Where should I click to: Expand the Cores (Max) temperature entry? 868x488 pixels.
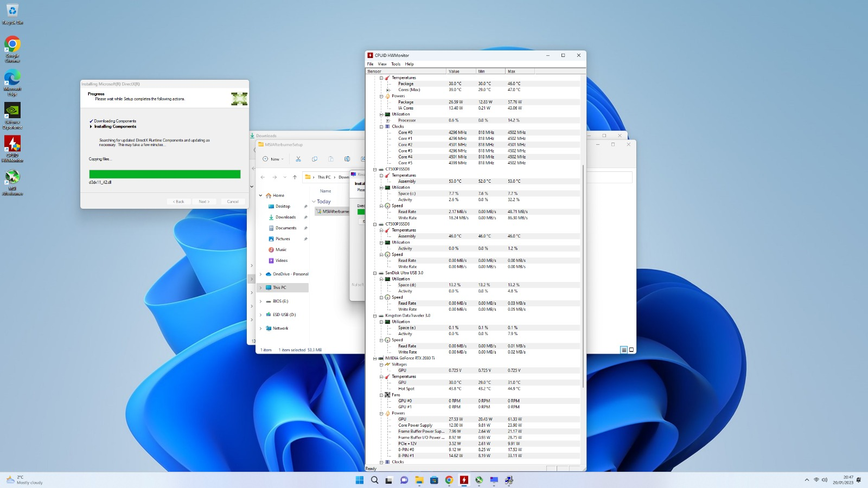click(388, 90)
